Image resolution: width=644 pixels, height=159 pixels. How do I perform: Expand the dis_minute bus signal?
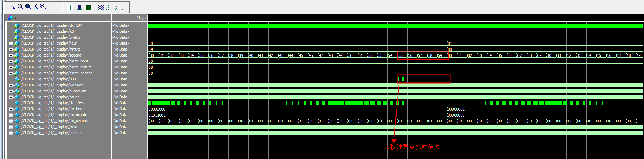pyautogui.click(x=11, y=115)
